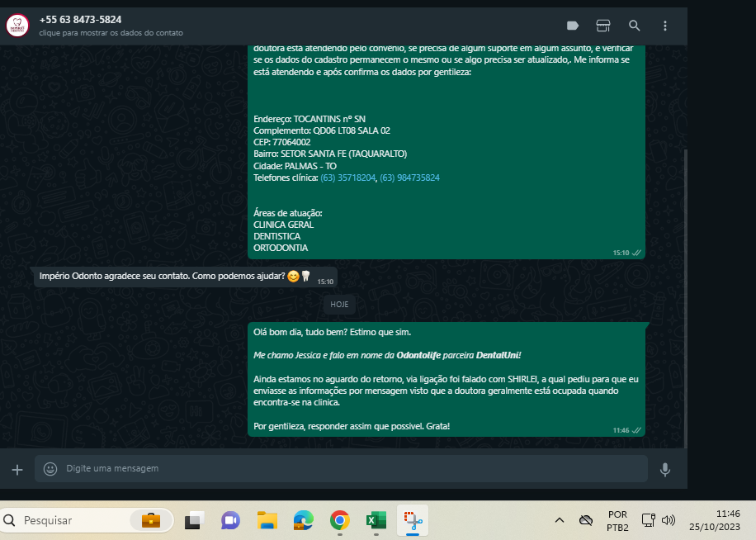Open the chat labels tag icon
This screenshot has height=540, width=756.
coord(572,26)
